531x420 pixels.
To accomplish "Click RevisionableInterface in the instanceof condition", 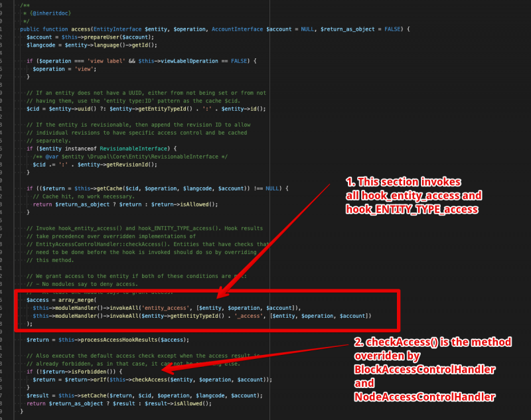I will click(x=133, y=149).
